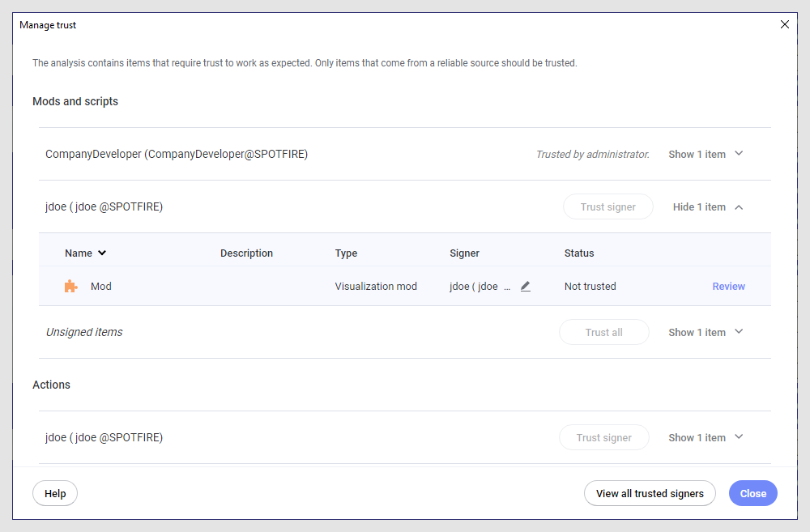Collapse jdoe's Hide 1 item chevron
This screenshot has height=532, width=810.
coord(738,207)
